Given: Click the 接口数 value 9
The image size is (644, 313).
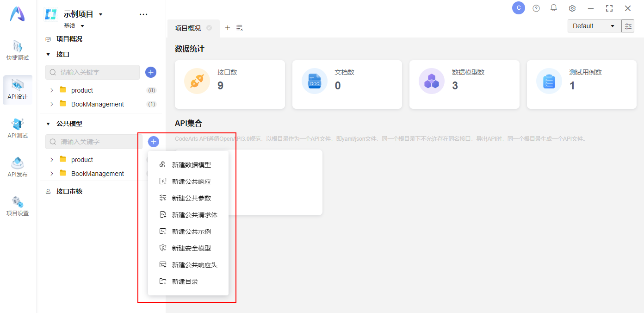Looking at the screenshot, I should pos(221,86).
